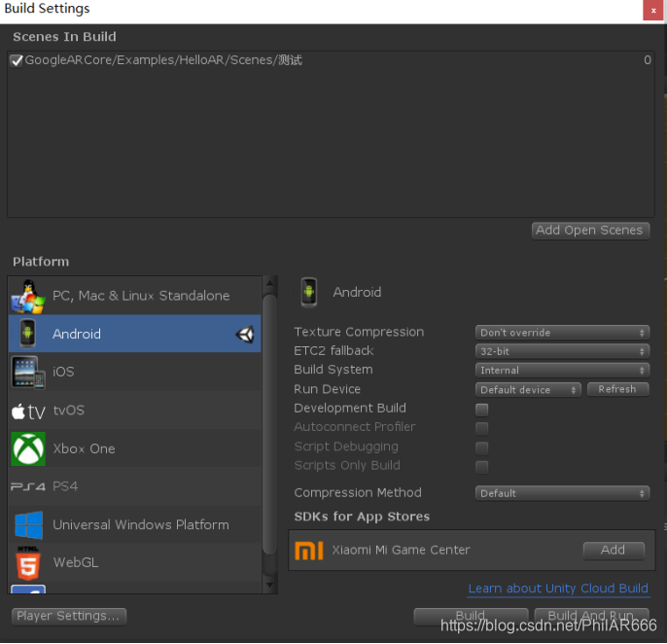This screenshot has width=667, height=644.
Task: Select the Xbox One platform row
Action: pyautogui.click(x=134, y=448)
